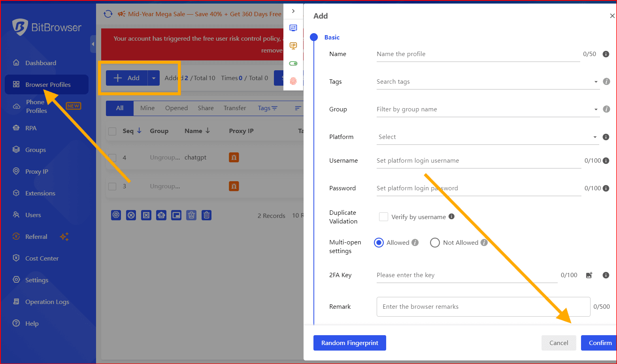This screenshot has height=364, width=617.
Task: Click the info icon at end of 2FA Key row
Action: pyautogui.click(x=606, y=275)
